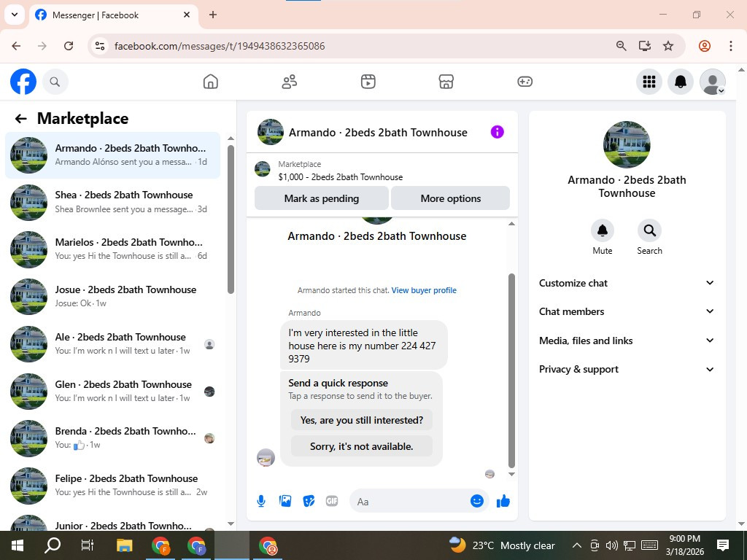Click the Facebook logo icon
The image size is (747, 560).
[x=23, y=82]
